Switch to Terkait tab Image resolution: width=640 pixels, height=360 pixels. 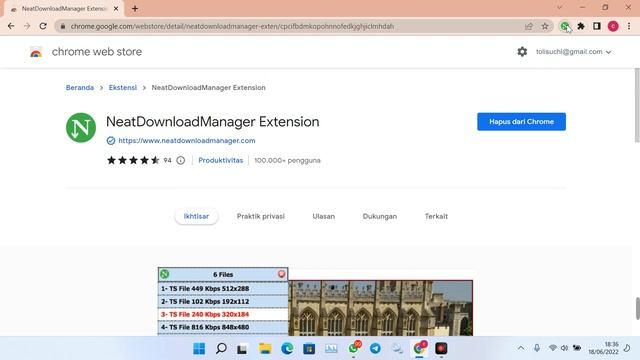click(436, 216)
